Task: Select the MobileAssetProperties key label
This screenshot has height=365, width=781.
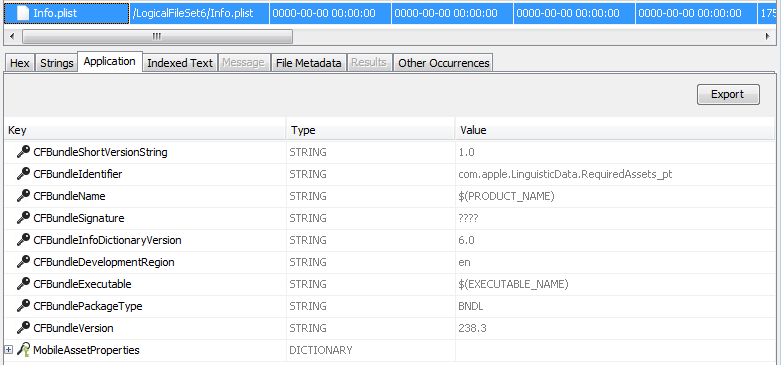Action: (x=86, y=350)
